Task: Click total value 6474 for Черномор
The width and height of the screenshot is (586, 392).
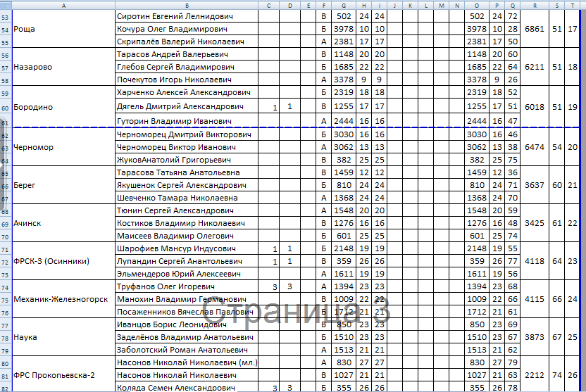Action: (535, 147)
